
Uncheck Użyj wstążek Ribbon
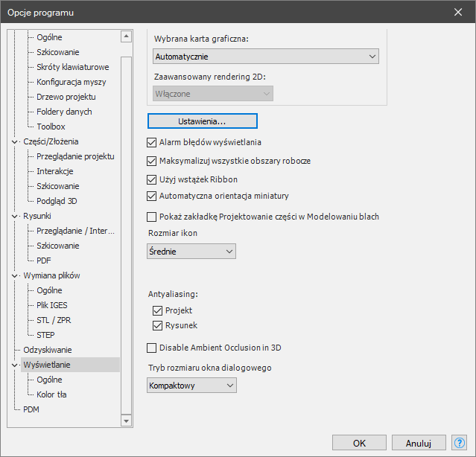click(x=151, y=179)
